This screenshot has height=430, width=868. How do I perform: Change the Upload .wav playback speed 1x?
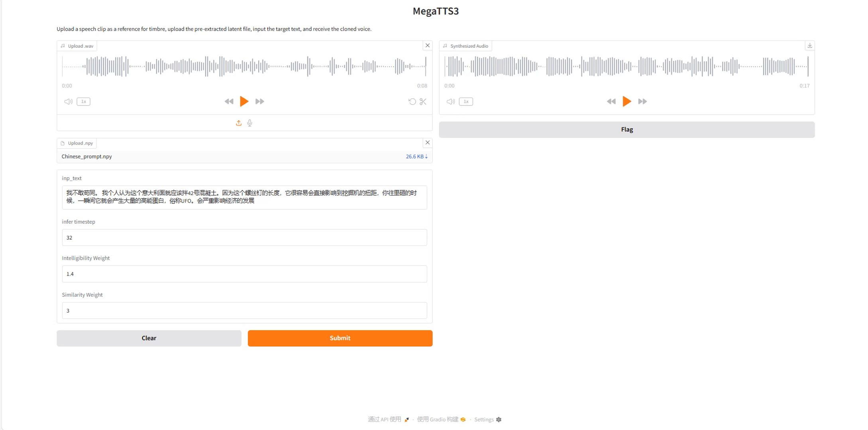[83, 102]
